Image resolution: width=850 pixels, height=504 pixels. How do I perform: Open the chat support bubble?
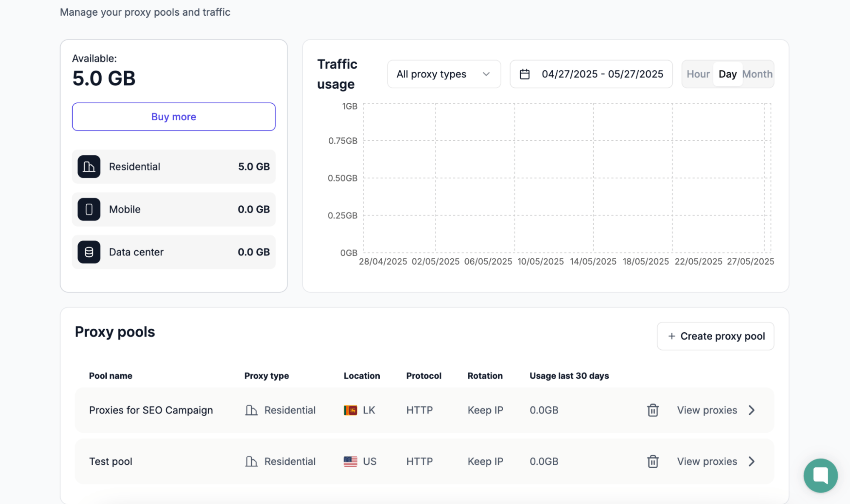coord(820,475)
